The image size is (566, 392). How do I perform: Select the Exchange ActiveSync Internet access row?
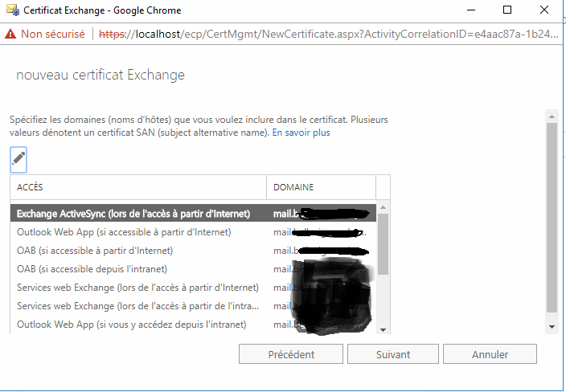[x=193, y=214]
